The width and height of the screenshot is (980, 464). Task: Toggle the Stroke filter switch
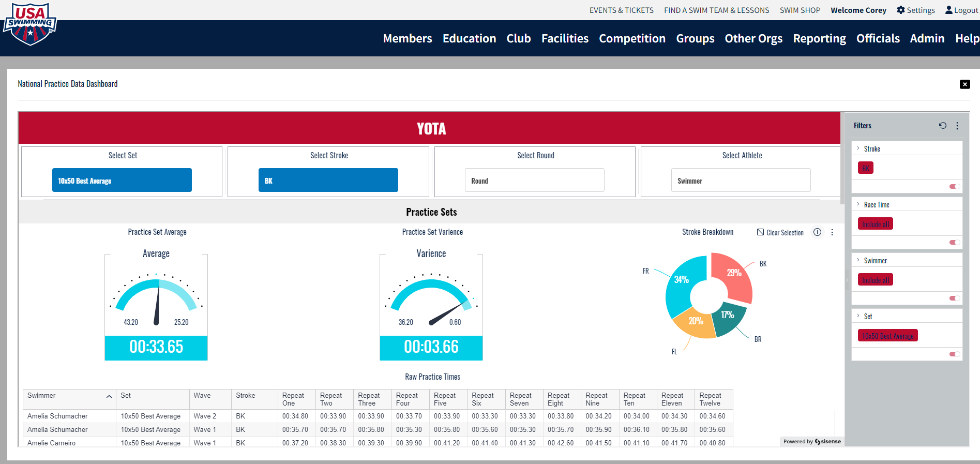pyautogui.click(x=955, y=186)
